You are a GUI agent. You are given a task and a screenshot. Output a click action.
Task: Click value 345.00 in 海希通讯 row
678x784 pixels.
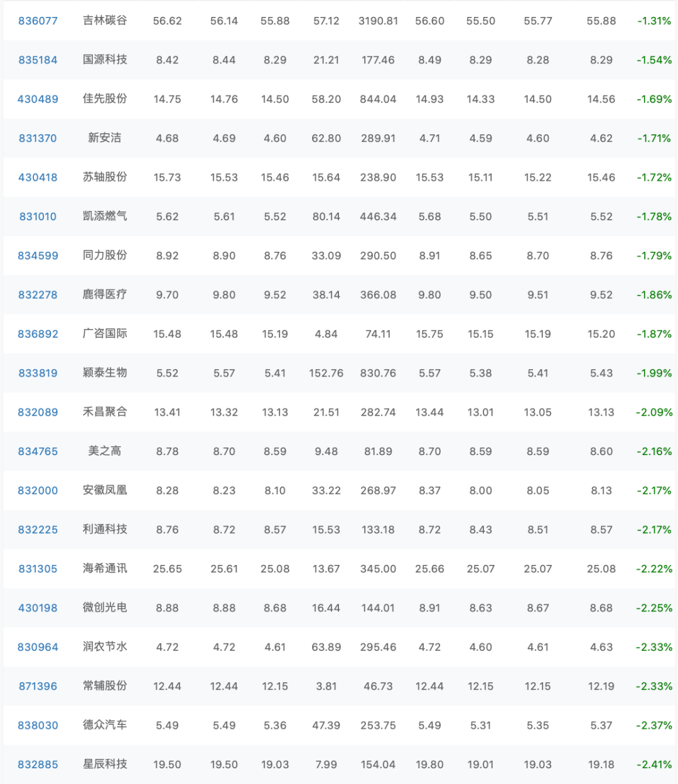pos(378,569)
